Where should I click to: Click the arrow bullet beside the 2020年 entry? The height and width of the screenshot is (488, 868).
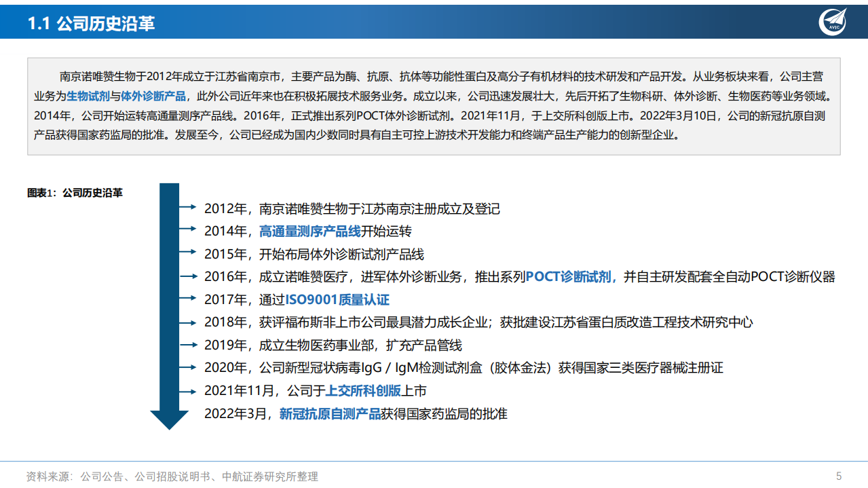pos(190,369)
